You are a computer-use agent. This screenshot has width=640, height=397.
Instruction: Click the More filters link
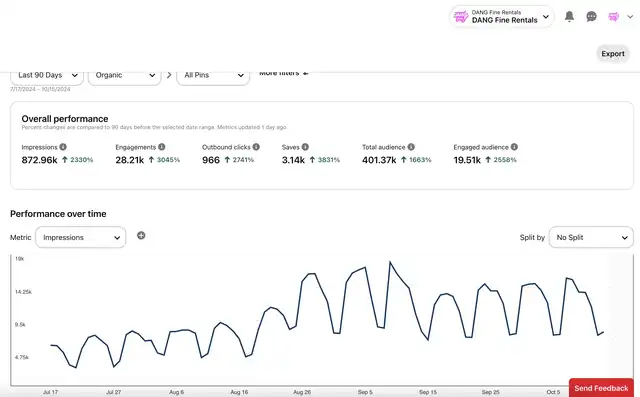[x=284, y=73]
